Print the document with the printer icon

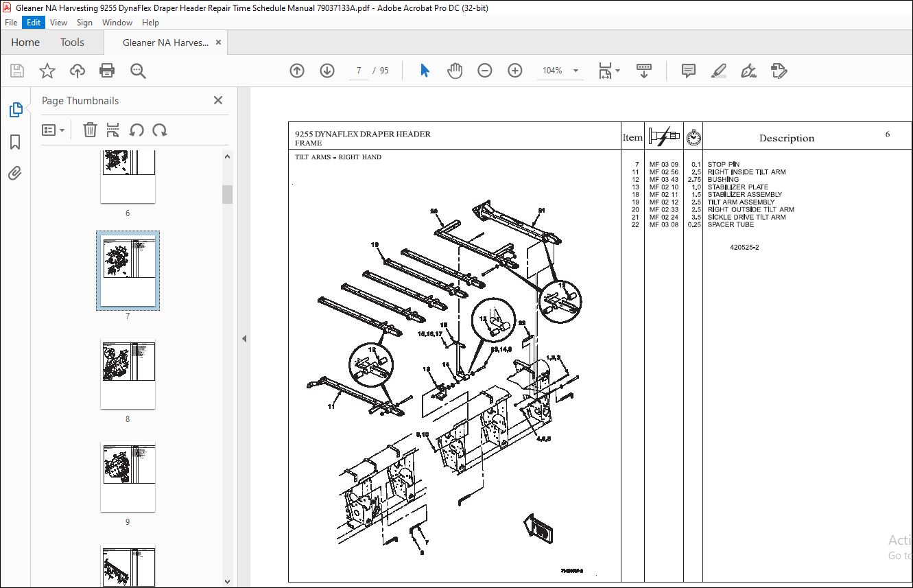107,71
